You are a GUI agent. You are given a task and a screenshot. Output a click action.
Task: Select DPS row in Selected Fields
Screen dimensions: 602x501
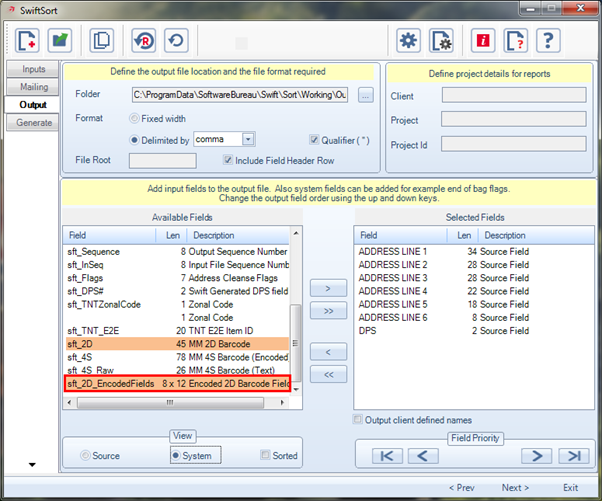(474, 331)
